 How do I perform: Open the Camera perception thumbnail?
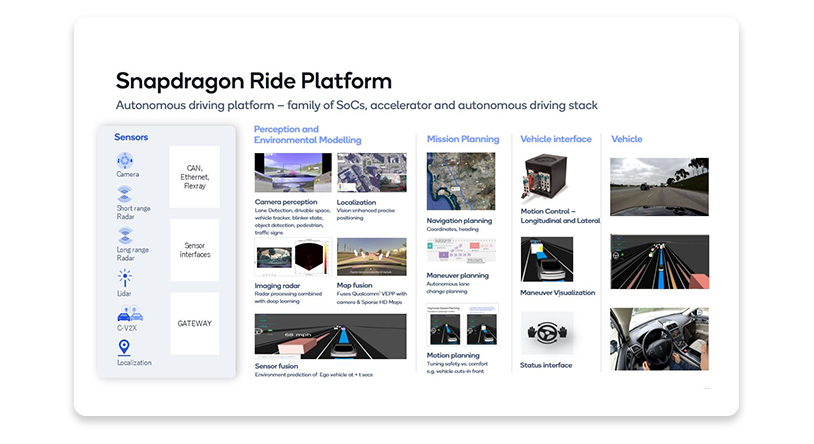click(x=293, y=173)
